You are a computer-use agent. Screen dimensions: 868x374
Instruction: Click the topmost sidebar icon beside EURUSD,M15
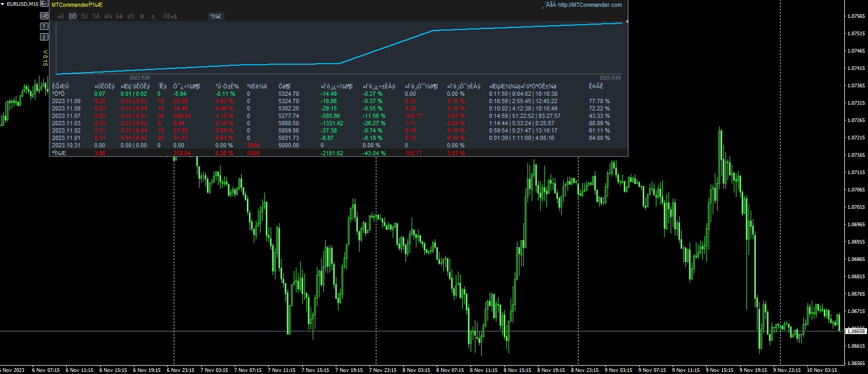click(44, 4)
